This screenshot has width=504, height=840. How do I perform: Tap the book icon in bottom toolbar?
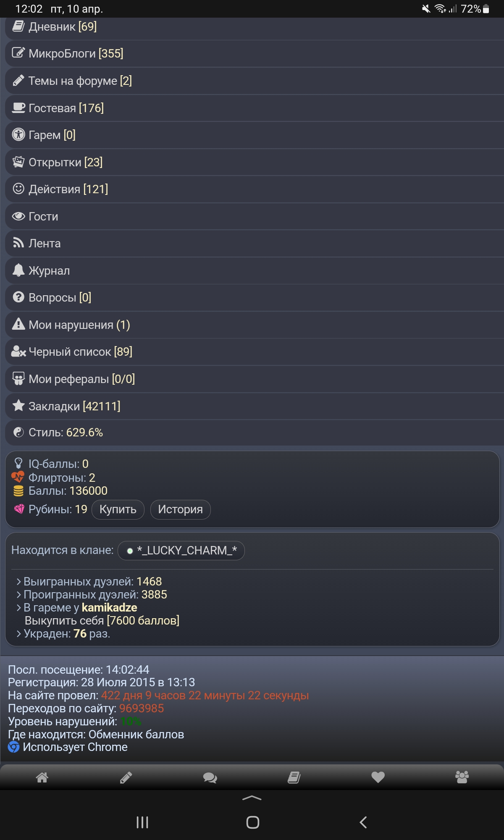[x=294, y=777]
